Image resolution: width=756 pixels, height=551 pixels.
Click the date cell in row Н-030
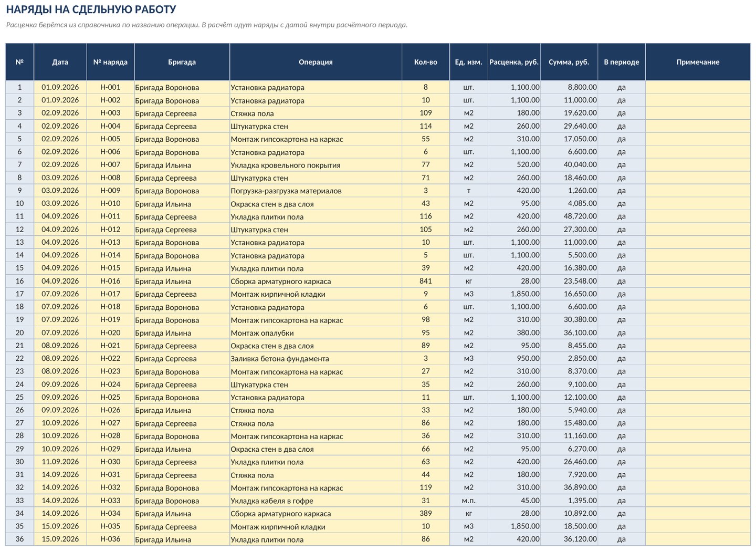60,462
